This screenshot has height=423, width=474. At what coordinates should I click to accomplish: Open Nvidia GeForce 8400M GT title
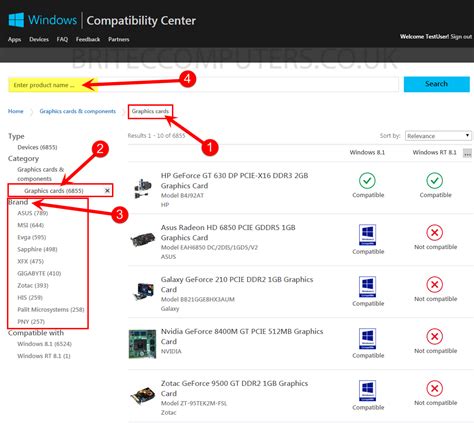(x=242, y=336)
